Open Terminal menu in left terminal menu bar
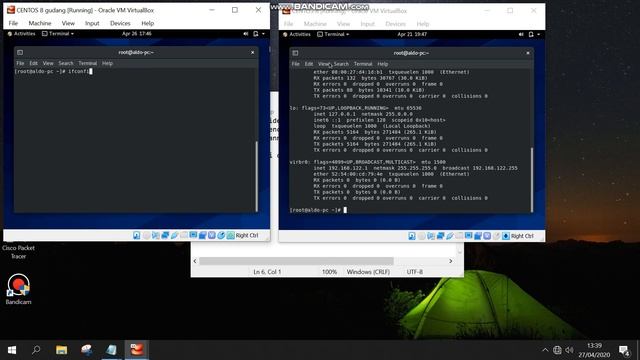 [x=88, y=63]
